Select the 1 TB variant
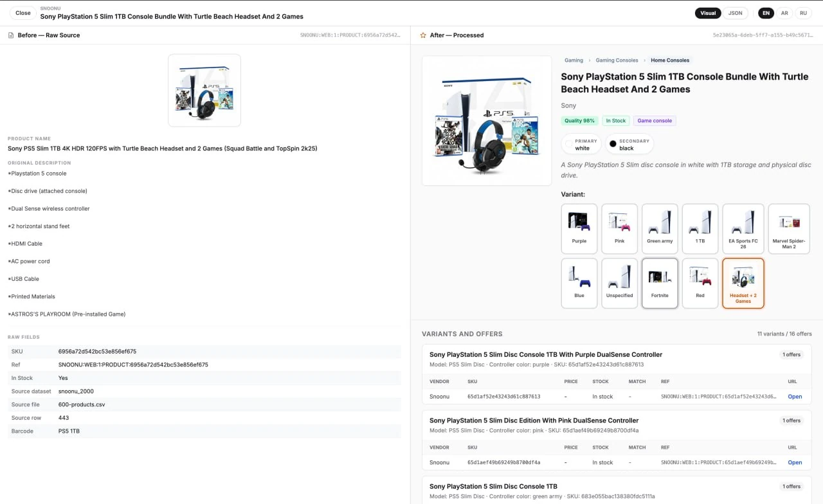Viewport: 823px width, 504px height. tap(700, 229)
